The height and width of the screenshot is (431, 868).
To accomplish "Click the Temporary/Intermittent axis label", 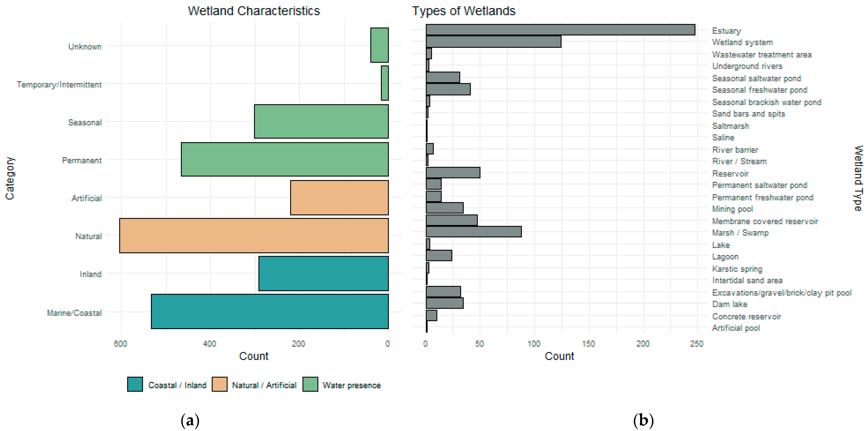I will point(59,84).
